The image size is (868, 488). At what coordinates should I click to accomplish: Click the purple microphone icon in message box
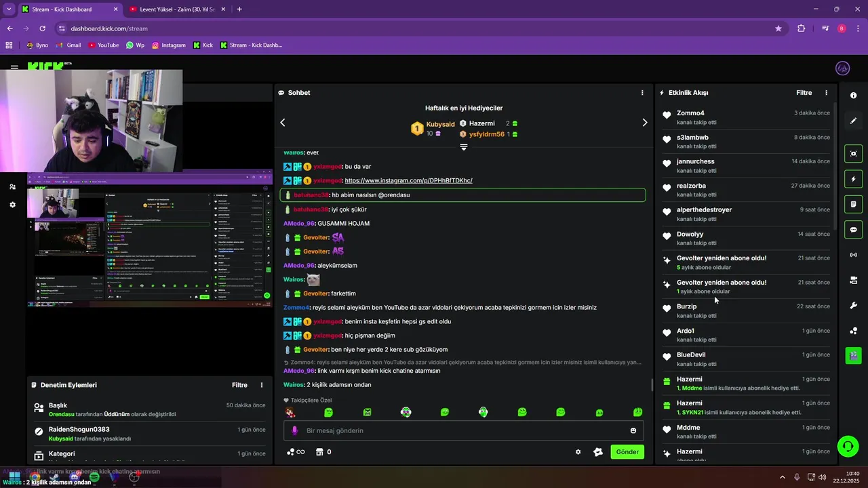point(294,430)
